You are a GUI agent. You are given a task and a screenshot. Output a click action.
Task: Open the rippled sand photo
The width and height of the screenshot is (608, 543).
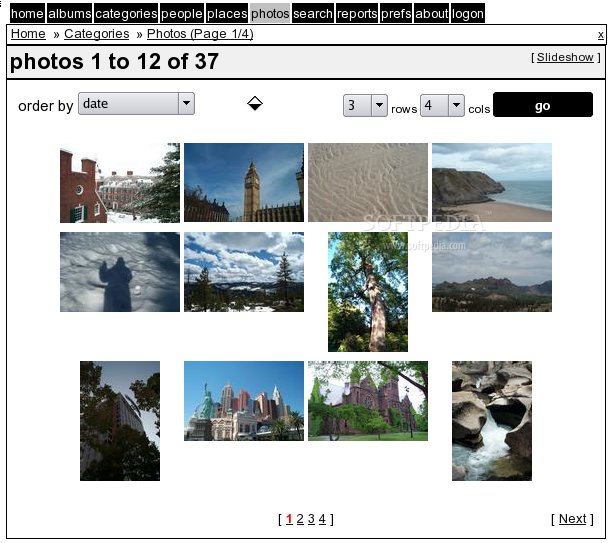click(368, 183)
